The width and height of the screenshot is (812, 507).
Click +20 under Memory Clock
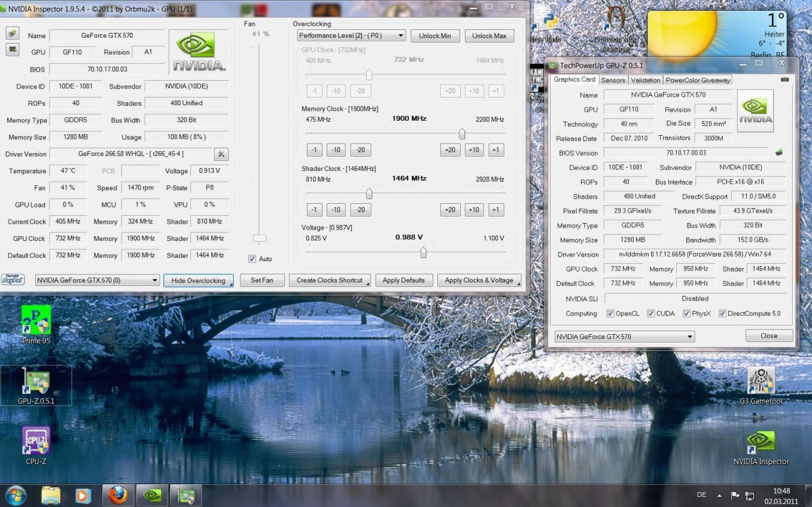[450, 150]
